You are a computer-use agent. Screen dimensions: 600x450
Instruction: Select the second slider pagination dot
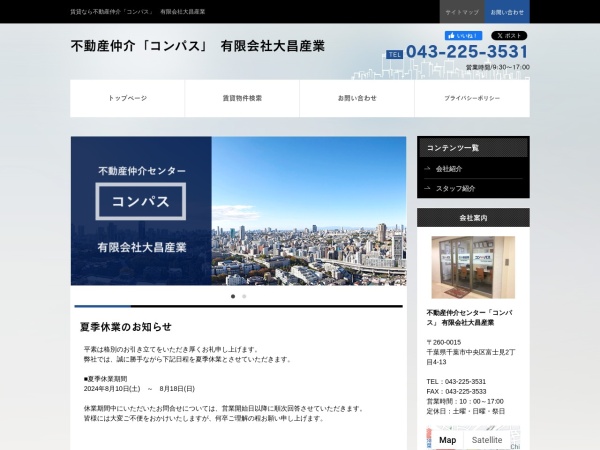pos(244,296)
